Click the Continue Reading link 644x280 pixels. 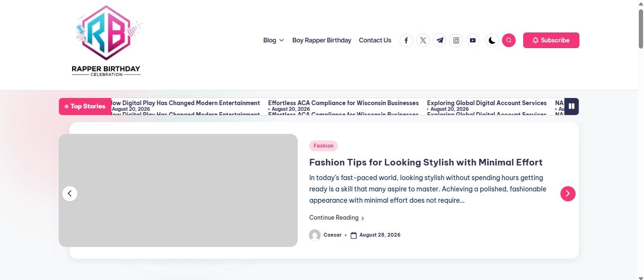(x=337, y=218)
